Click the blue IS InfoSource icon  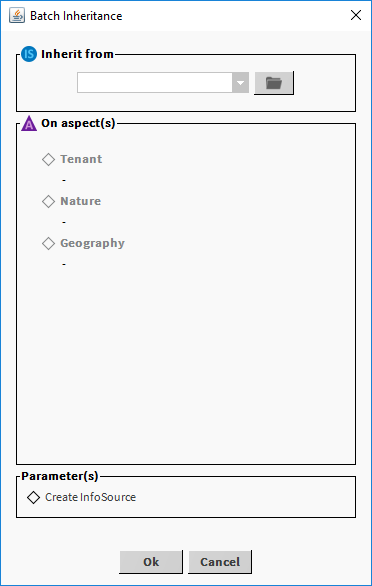(x=29, y=54)
